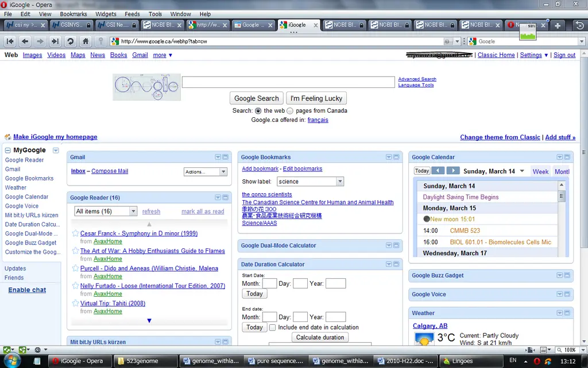This screenshot has width=588, height=368.
Task: Go back using the Back arrow
Action: click(25, 41)
